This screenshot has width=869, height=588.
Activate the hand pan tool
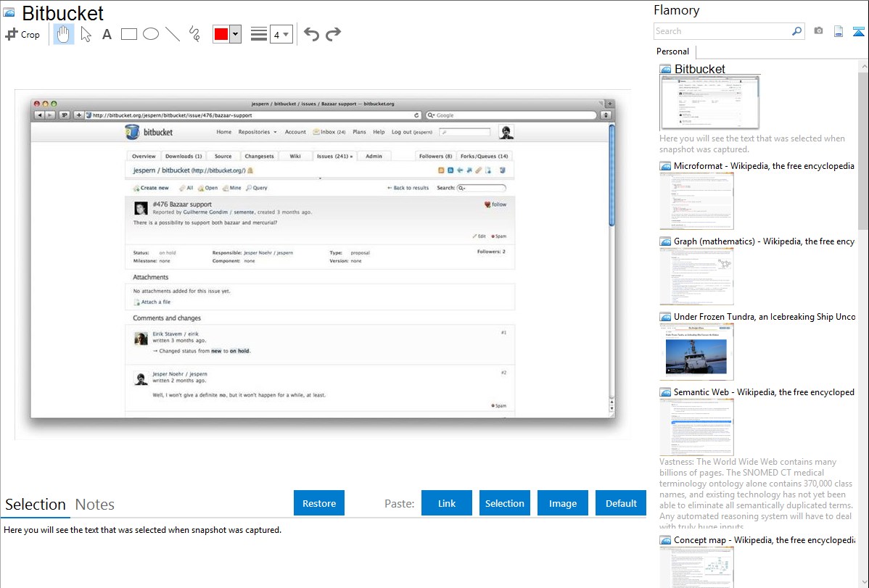pos(63,34)
